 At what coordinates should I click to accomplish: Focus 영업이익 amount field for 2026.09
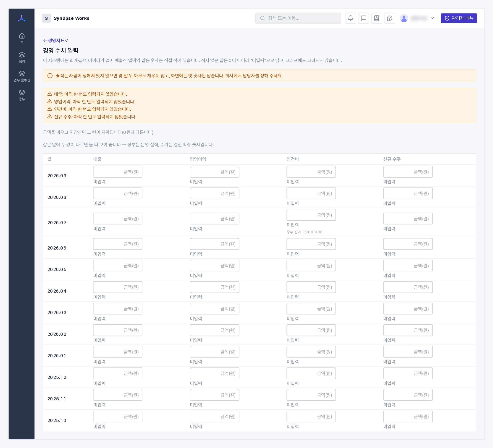215,172
